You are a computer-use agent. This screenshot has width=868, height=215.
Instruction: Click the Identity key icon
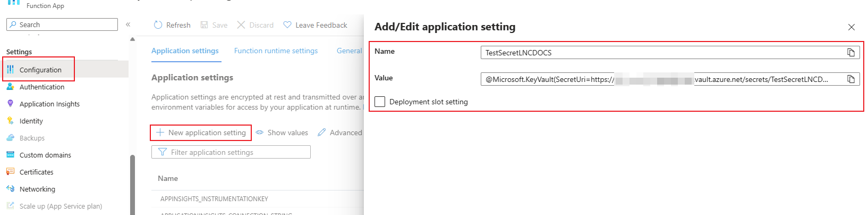coord(10,121)
